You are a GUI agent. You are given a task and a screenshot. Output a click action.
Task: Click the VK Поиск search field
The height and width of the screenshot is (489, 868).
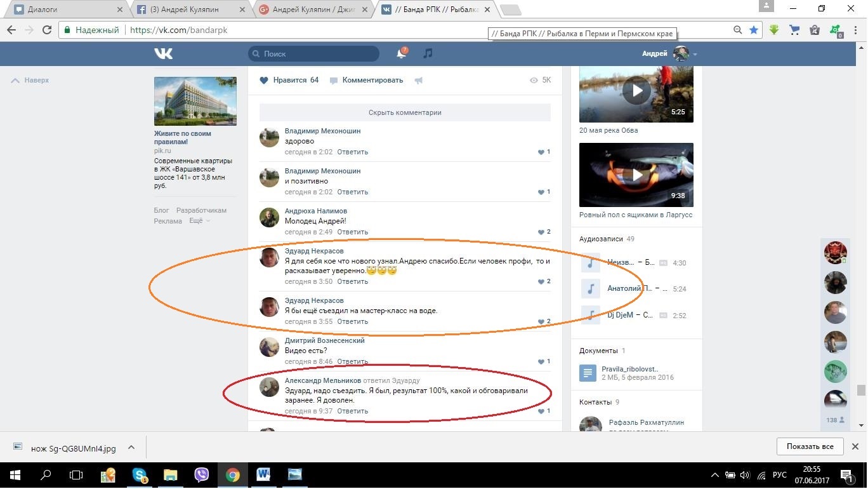click(x=313, y=54)
